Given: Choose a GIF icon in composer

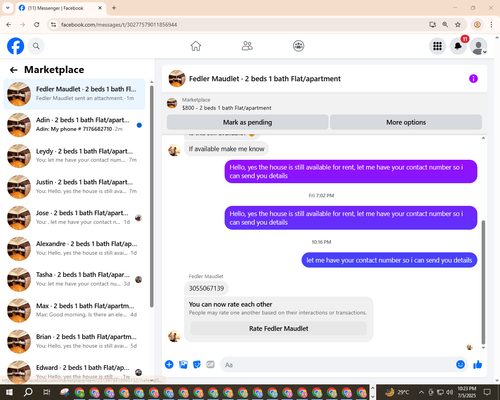Looking at the screenshot, I should 210,364.
